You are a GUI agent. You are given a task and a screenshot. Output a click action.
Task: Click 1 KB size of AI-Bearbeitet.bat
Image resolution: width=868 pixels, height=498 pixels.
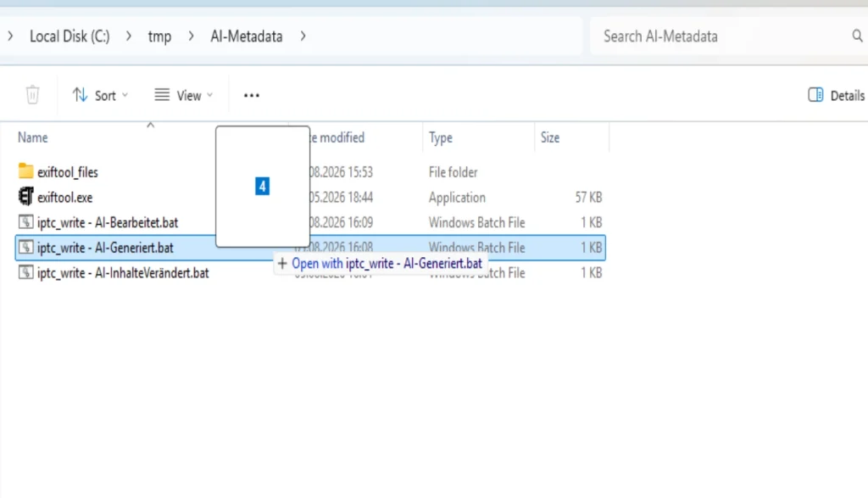click(x=591, y=222)
